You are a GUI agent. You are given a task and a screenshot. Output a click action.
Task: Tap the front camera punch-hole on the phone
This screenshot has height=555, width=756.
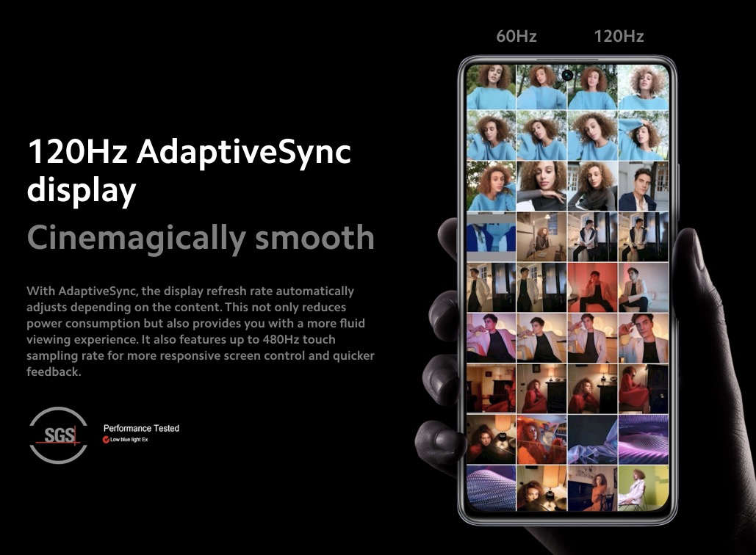tap(567, 75)
